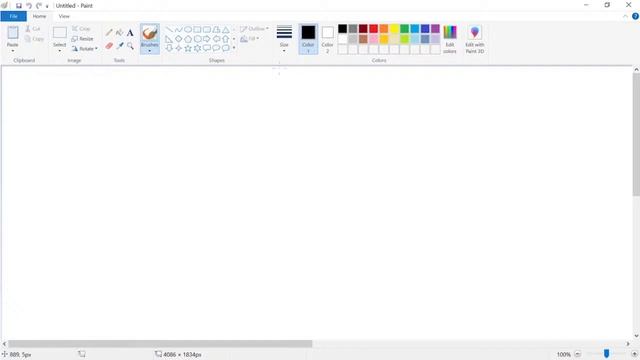Select the Eraser tool
The width and height of the screenshot is (640, 360).
click(x=109, y=46)
